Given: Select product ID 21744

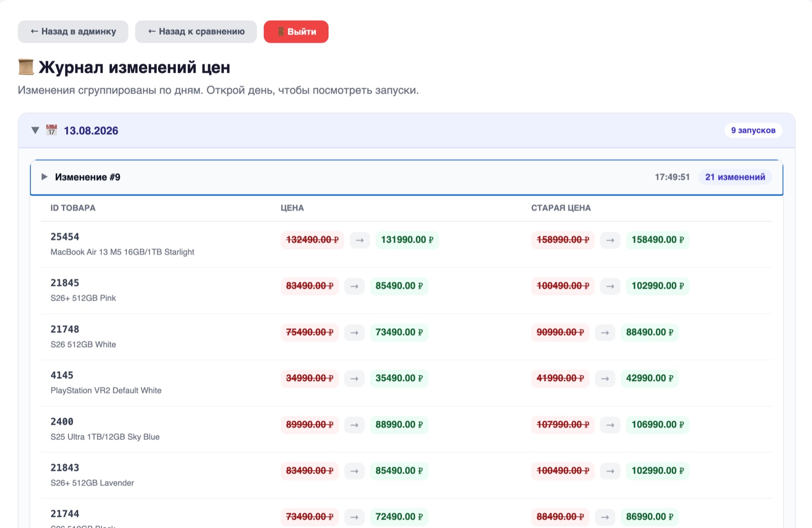Looking at the screenshot, I should 65,514.
